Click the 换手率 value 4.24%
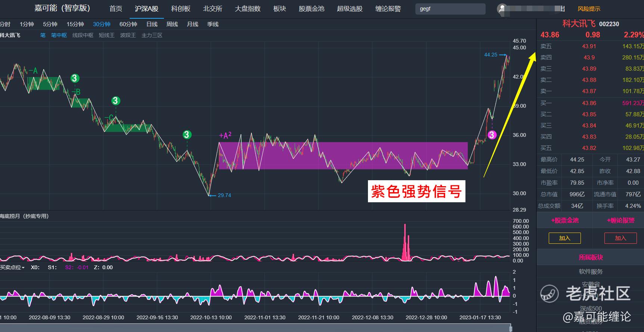Screen dimensions: 644x332 (x=633, y=206)
